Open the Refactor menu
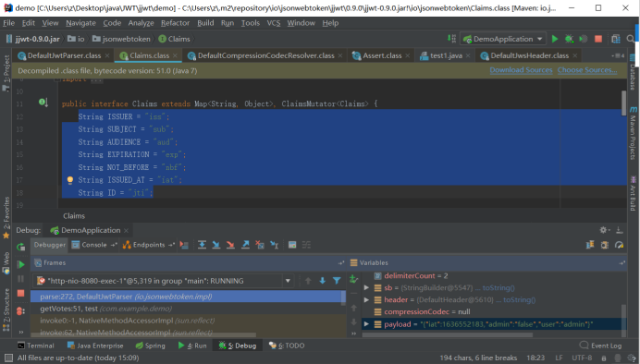 click(175, 23)
